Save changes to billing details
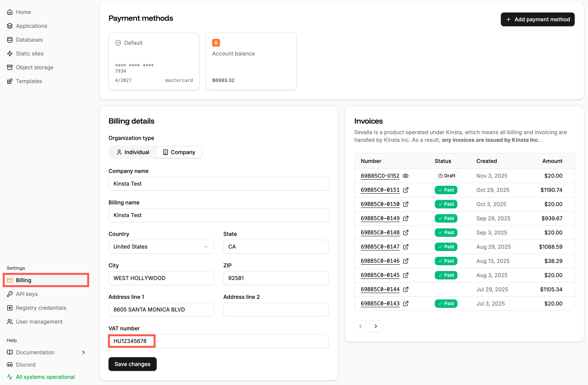Image resolution: width=588 pixels, height=385 pixels. tap(133, 364)
